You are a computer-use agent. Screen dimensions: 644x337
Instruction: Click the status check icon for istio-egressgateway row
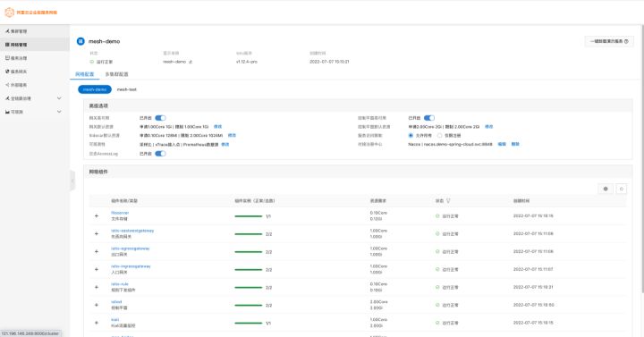[437, 251]
